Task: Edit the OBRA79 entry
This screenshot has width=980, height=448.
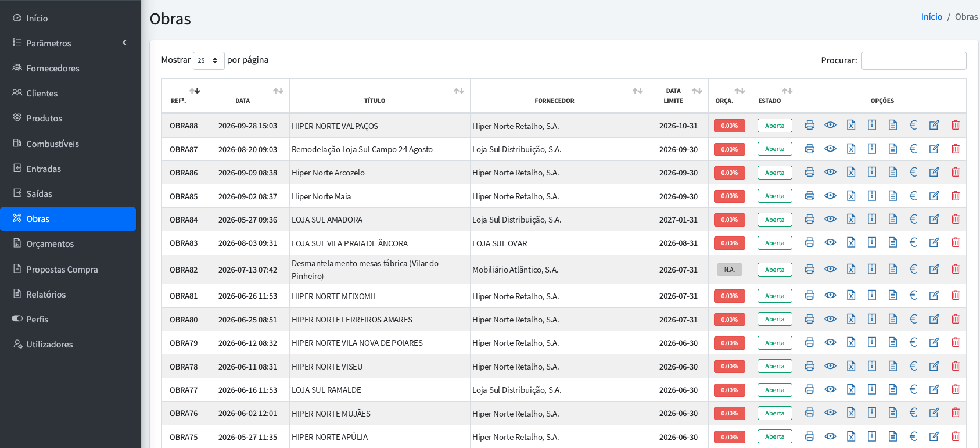Action: click(x=934, y=342)
